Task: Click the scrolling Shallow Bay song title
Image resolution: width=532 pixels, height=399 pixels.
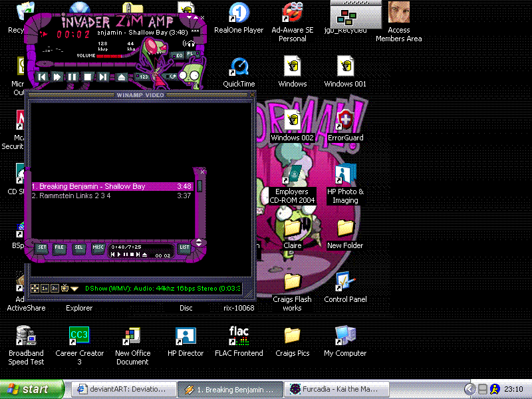Action: 142,33
